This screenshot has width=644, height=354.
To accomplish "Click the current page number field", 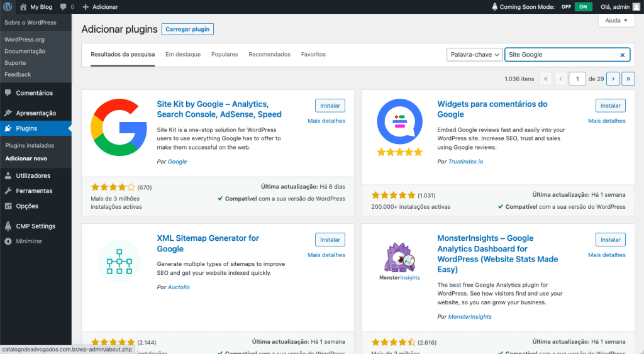I will pyautogui.click(x=577, y=79).
